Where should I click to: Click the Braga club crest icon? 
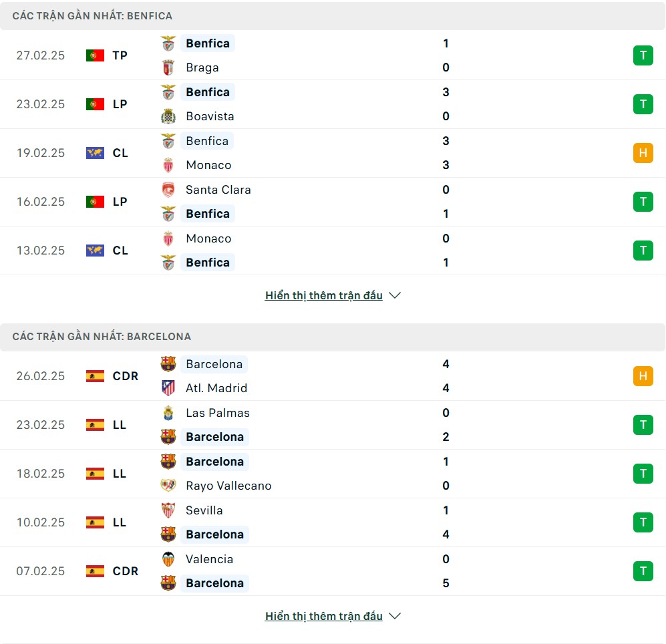pyautogui.click(x=168, y=67)
